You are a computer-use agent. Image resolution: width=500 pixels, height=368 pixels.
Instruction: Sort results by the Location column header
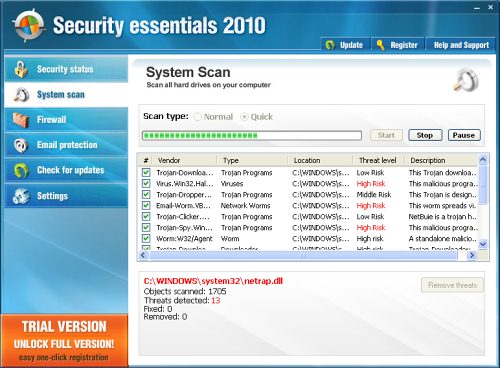click(321, 160)
